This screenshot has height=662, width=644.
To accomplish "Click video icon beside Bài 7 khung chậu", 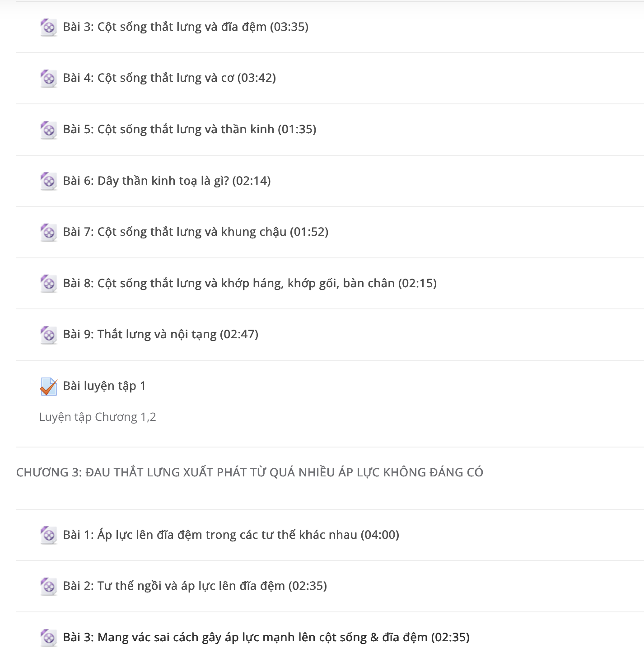I will click(48, 233).
